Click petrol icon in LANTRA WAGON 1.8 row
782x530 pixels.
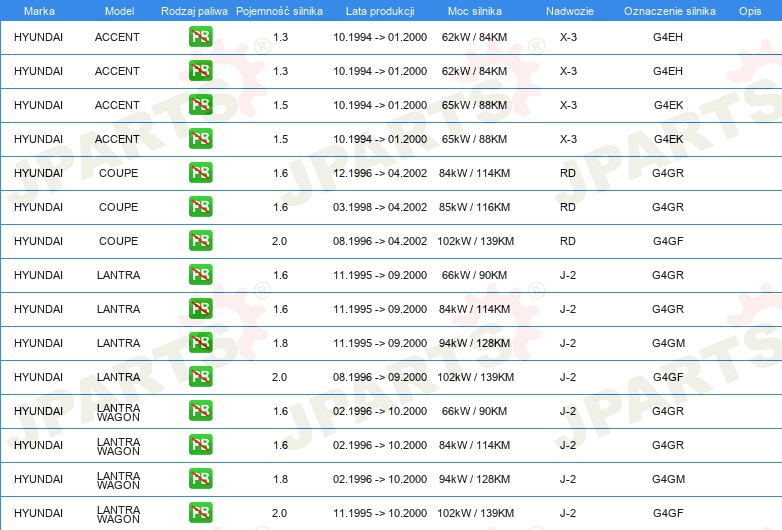click(x=200, y=478)
